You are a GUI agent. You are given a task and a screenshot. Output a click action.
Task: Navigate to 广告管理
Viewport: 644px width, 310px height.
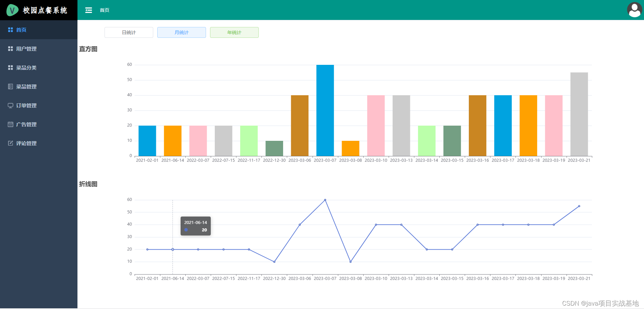pyautogui.click(x=39, y=124)
